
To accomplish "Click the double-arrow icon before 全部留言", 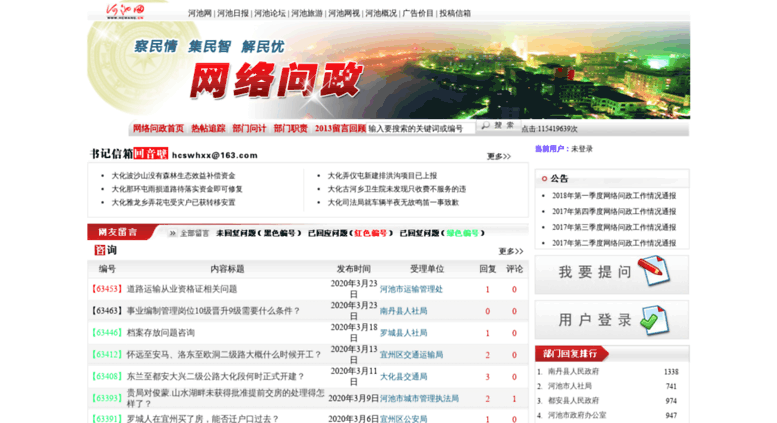I will [x=172, y=233].
